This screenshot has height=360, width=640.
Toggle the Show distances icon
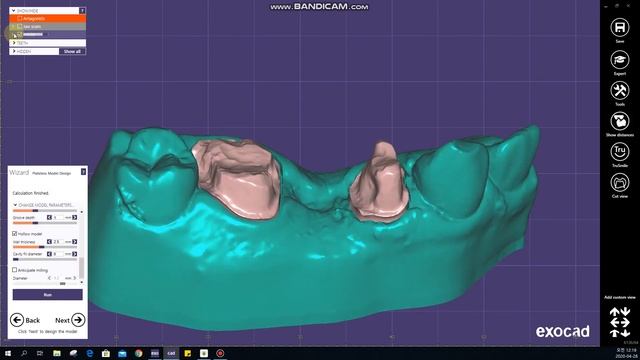point(620,121)
